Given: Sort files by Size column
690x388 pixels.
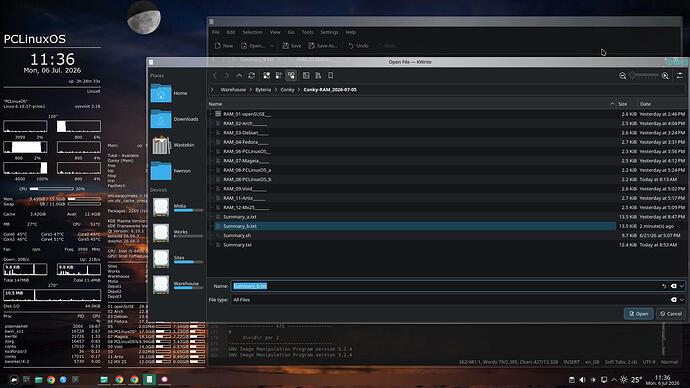Looking at the screenshot, I should point(627,104).
